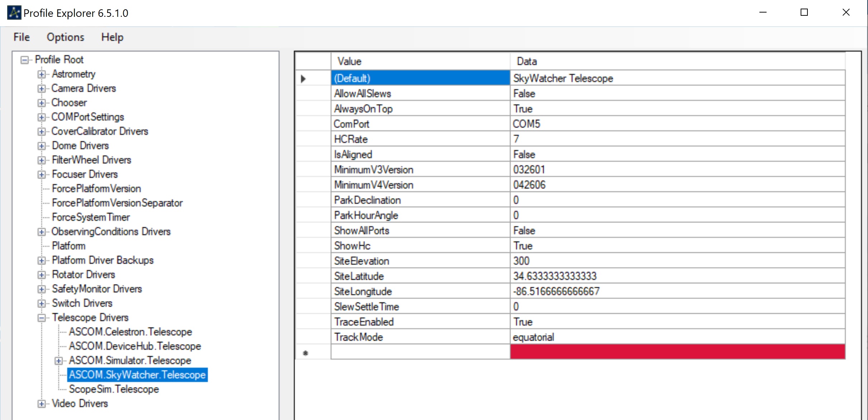Viewport: 868px width, 420px height.
Task: Maximize the Profile Explorer window
Action: pos(804,13)
